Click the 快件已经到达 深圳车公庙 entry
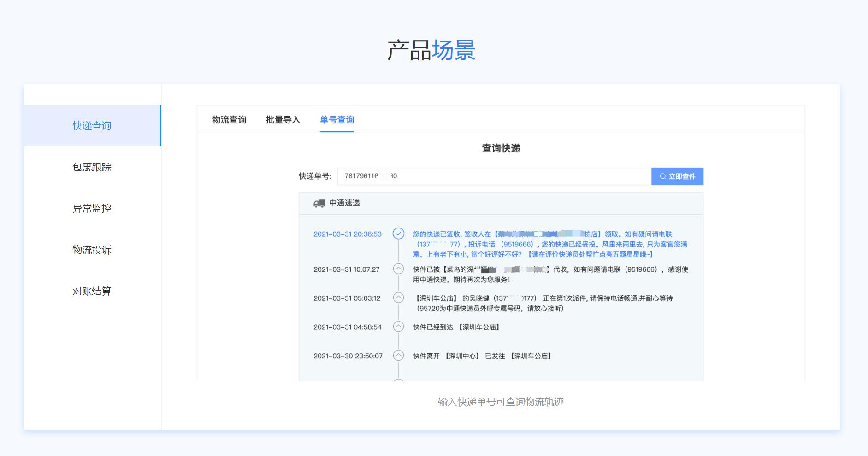The height and width of the screenshot is (456, 868). coord(457,327)
